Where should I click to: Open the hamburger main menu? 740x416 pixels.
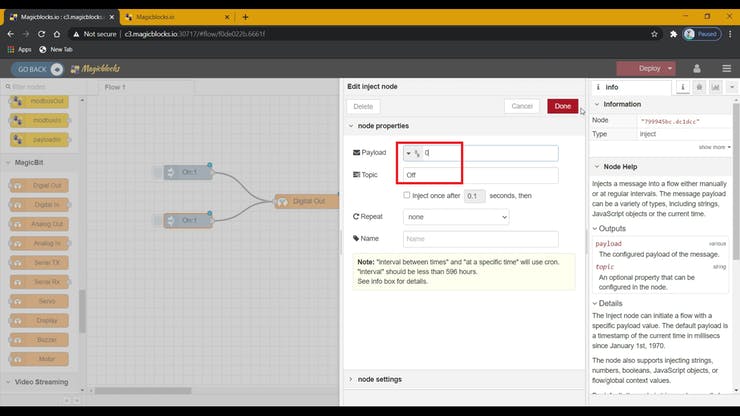(x=726, y=68)
